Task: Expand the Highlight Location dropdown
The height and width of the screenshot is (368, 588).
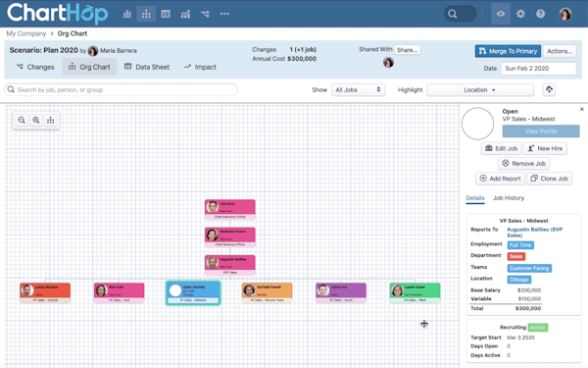Action: 480,89
